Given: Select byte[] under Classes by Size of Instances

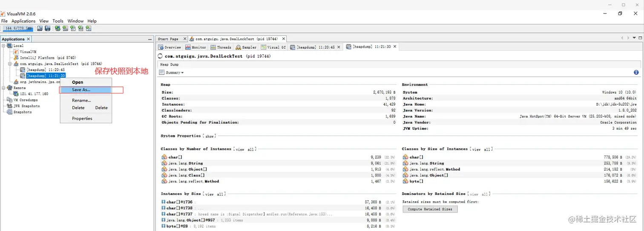Looking at the screenshot, I should tap(416, 181).
